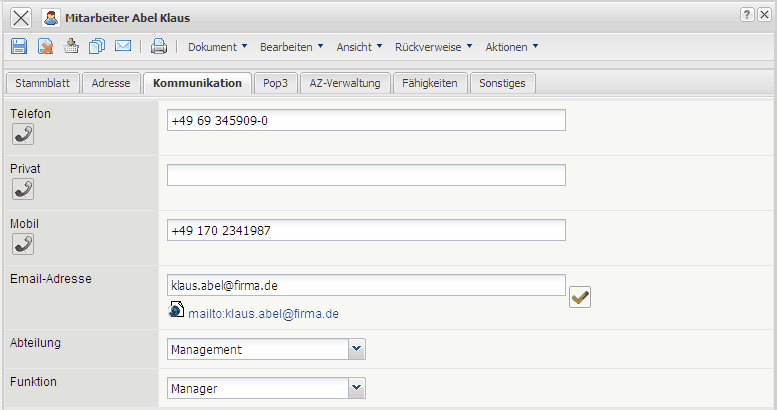The width and height of the screenshot is (778, 410).
Task: Click into the empty Privat phone field
Action: click(366, 175)
